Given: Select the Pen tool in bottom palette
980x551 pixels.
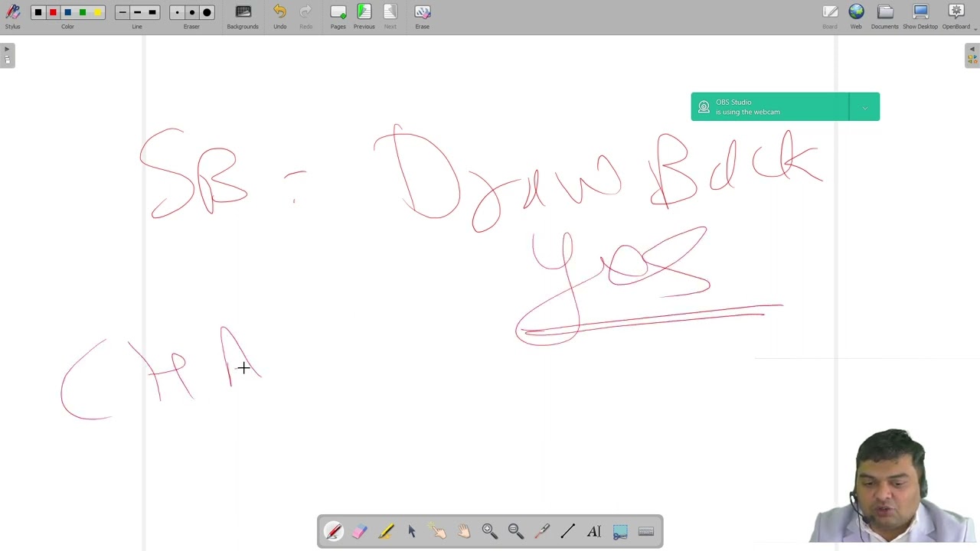Looking at the screenshot, I should (334, 531).
